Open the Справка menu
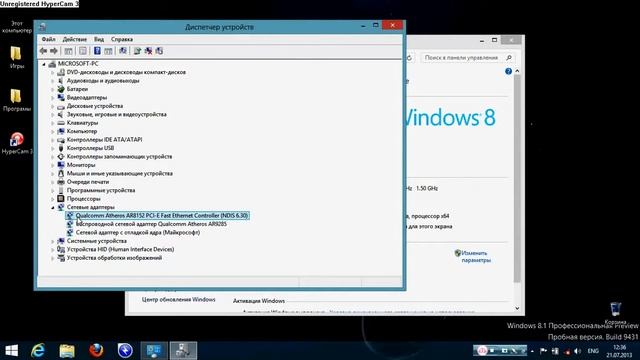 pos(122,39)
